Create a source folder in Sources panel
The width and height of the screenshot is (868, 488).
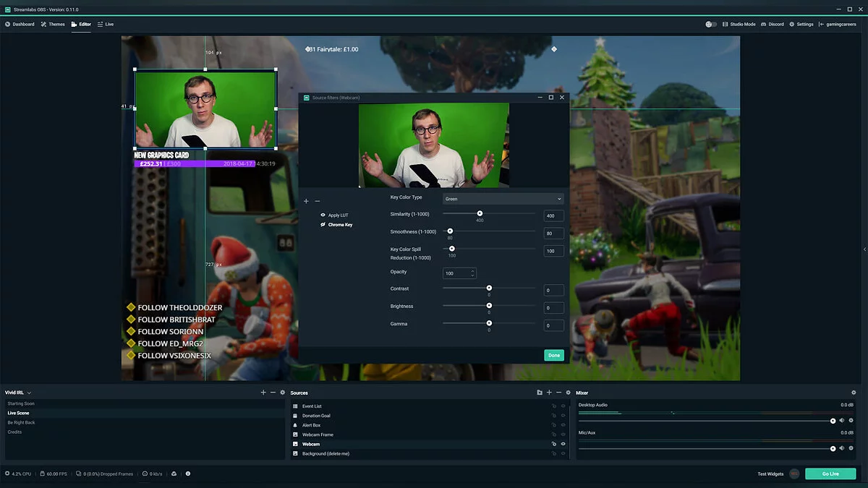click(540, 393)
